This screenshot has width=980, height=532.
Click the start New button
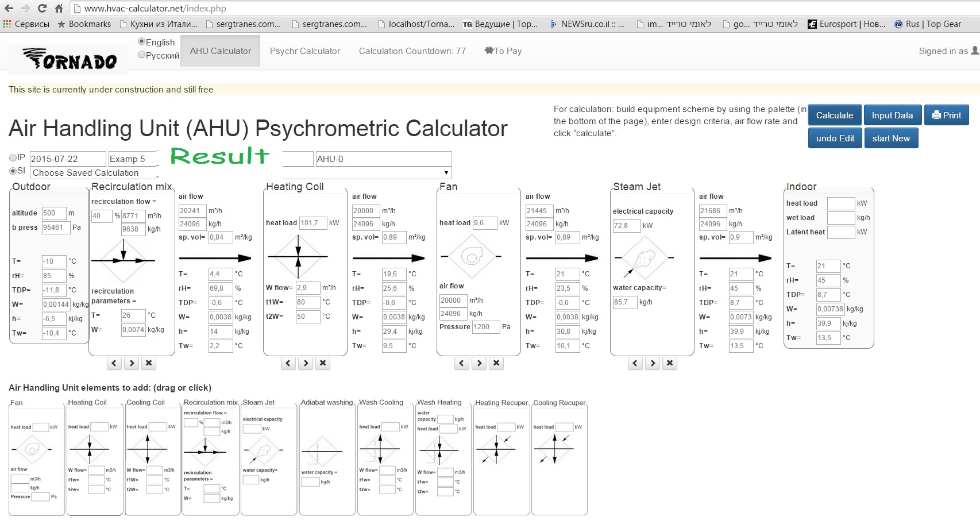click(891, 138)
